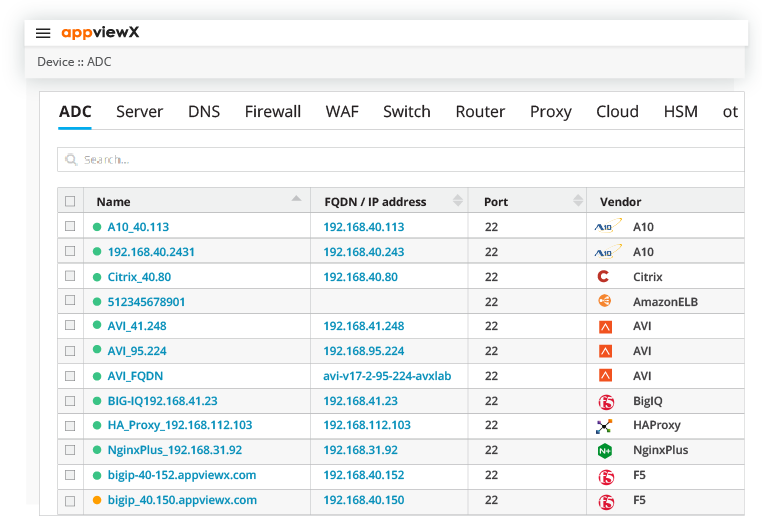This screenshot has height=529, width=762.
Task: Open the hamburger navigation menu
Action: [x=43, y=33]
